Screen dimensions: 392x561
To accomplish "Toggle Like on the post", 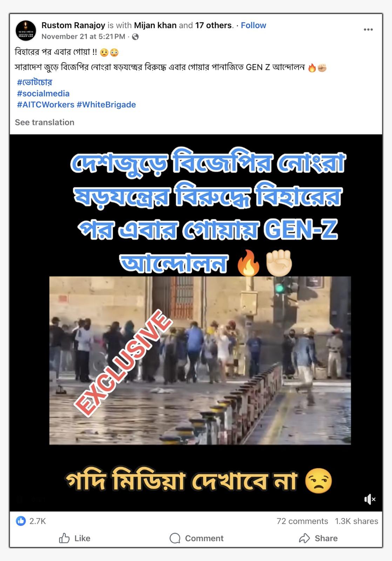I will click(x=74, y=538).
